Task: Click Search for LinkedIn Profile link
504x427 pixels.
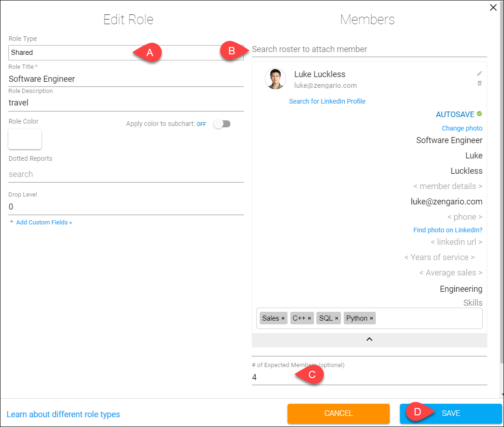Action: point(327,101)
